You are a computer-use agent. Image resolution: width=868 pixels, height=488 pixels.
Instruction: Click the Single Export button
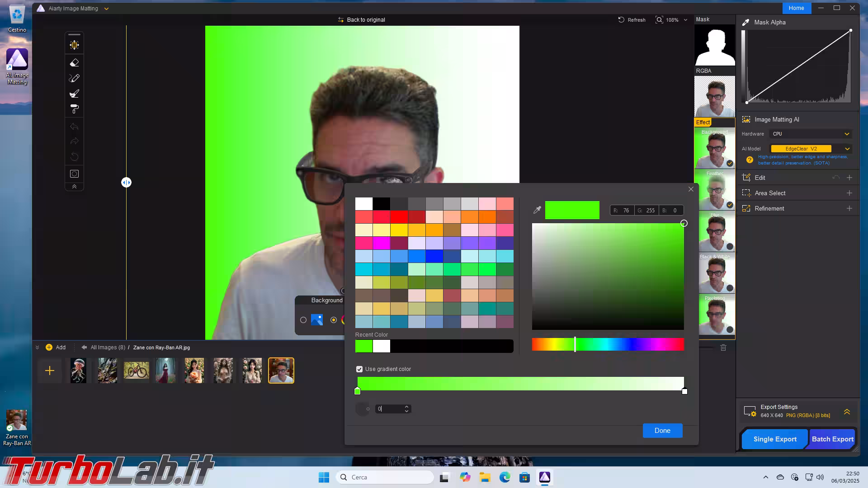tap(774, 439)
